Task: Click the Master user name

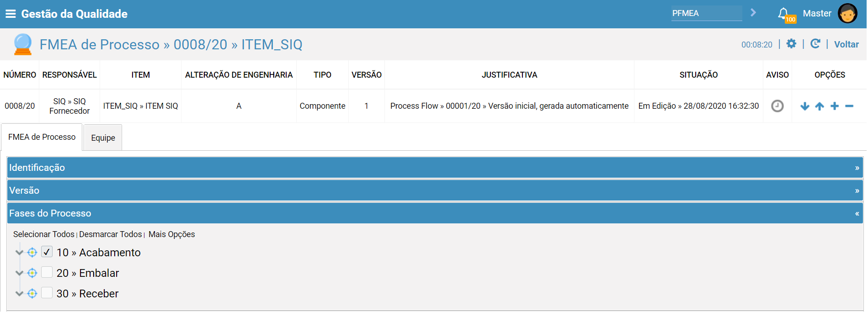Action: tap(817, 13)
